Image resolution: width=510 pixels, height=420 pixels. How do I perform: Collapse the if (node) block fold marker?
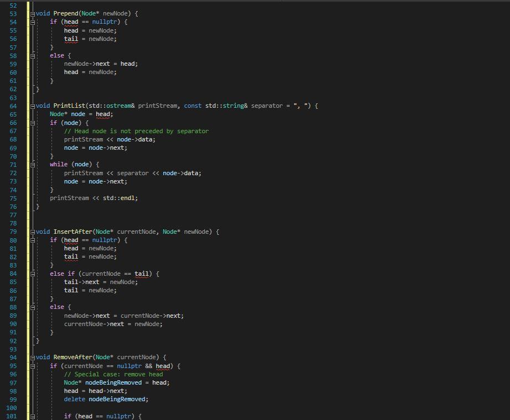[33, 123]
